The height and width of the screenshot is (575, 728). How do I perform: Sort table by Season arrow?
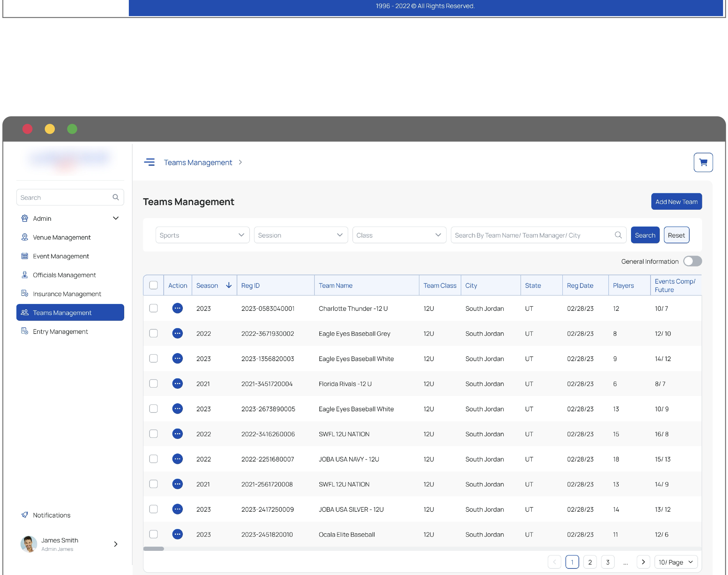229,285
